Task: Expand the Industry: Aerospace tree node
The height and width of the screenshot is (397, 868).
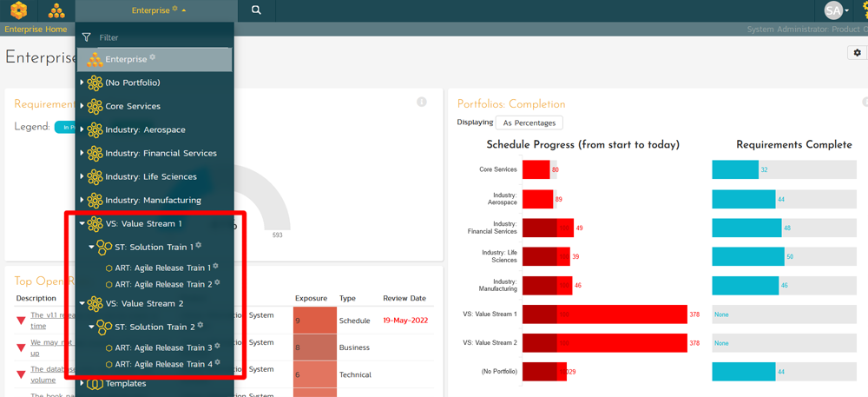Action: (x=82, y=129)
